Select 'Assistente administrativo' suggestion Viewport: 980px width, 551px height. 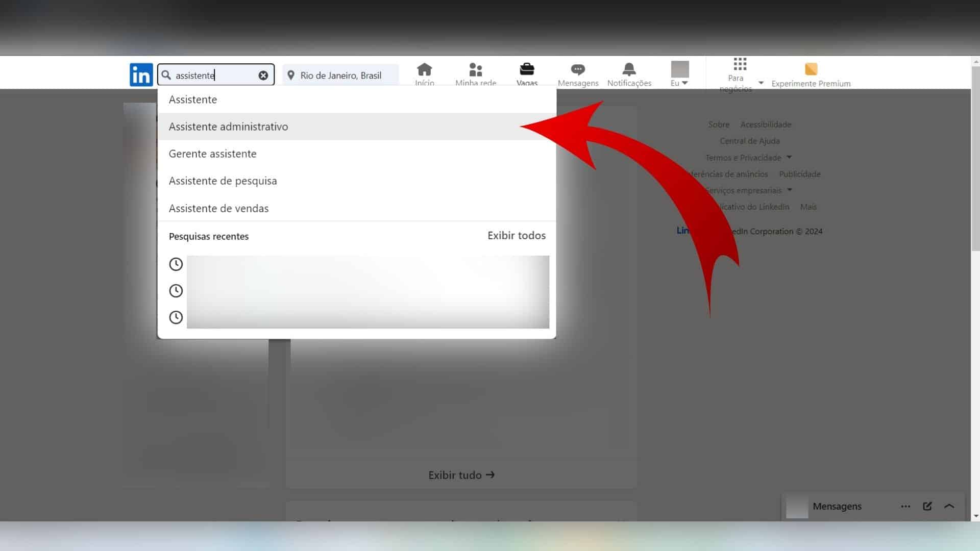[x=357, y=127]
